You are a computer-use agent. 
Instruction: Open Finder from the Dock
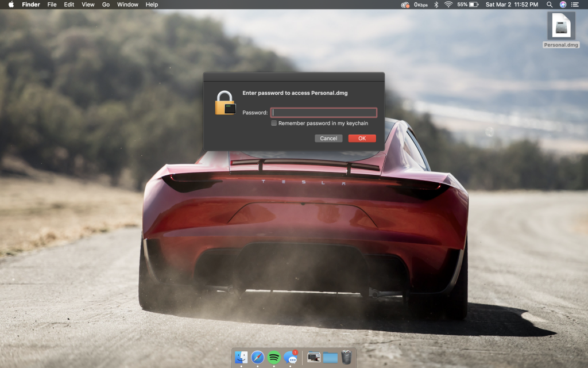point(241,357)
